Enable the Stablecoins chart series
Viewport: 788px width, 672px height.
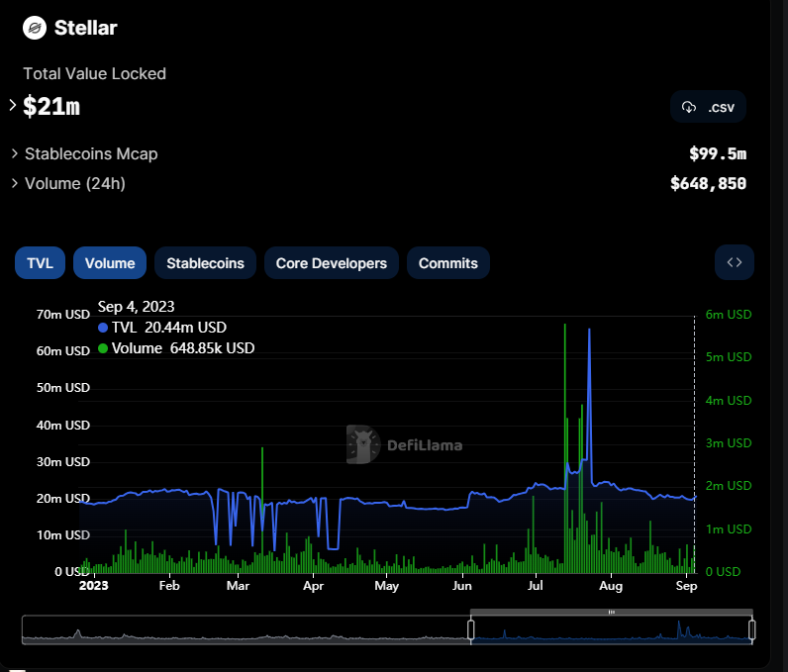point(205,263)
